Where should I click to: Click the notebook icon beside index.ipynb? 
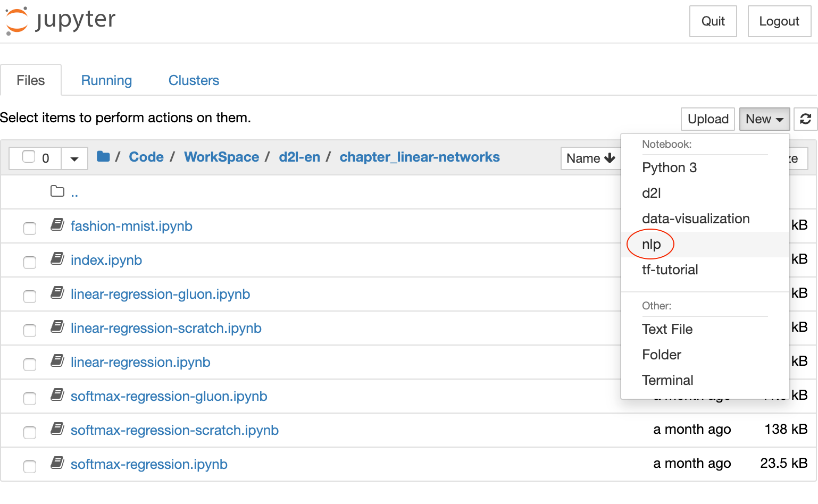pos(57,258)
